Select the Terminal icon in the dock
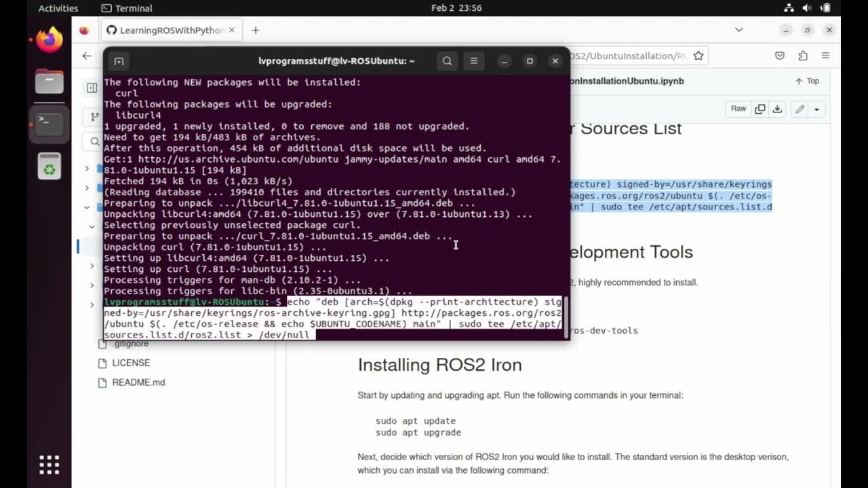Screen dimensions: 868x488 click(x=50, y=123)
